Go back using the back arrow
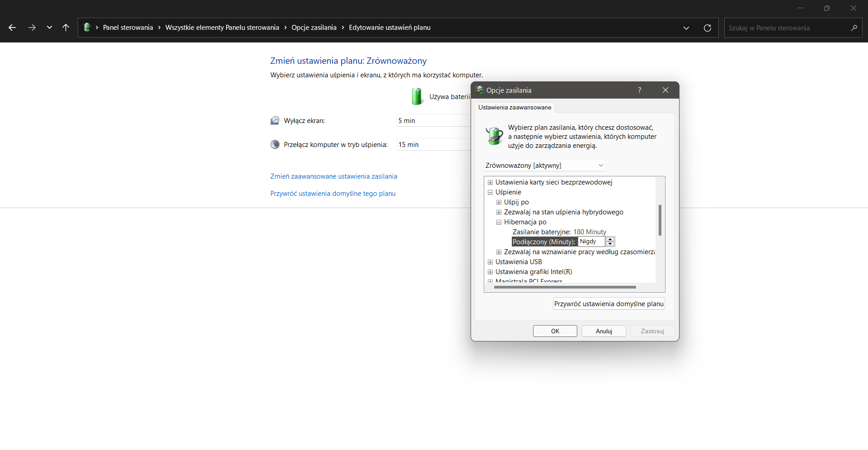This screenshot has width=868, height=450. [12, 28]
